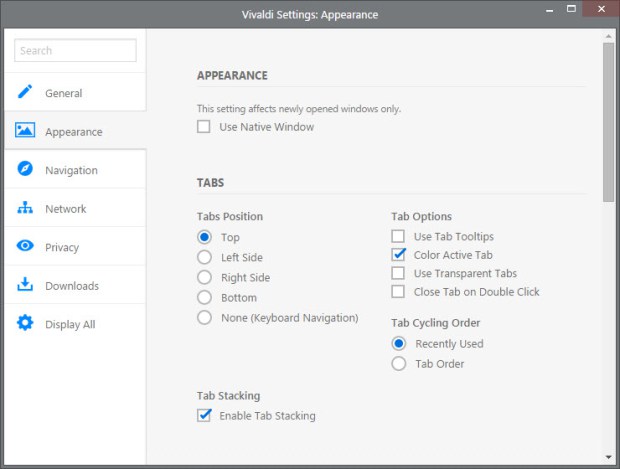Focus the settings Search field
The width and height of the screenshot is (620, 469).
click(75, 50)
